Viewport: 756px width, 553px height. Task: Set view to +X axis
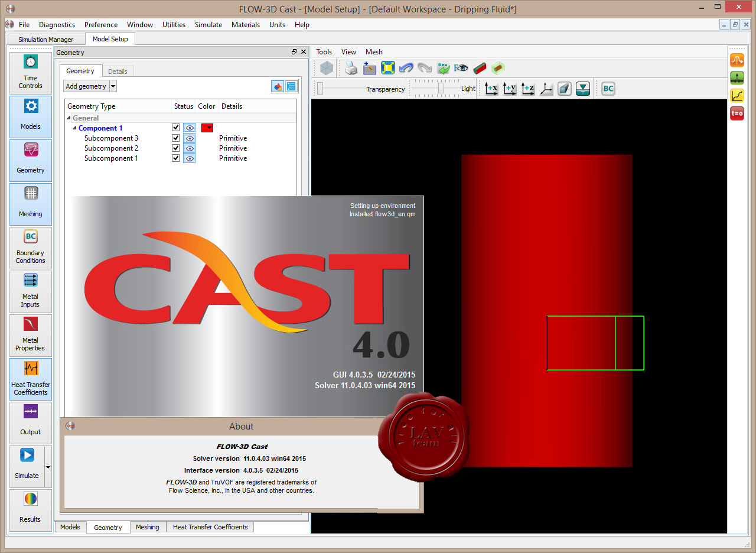(491, 89)
